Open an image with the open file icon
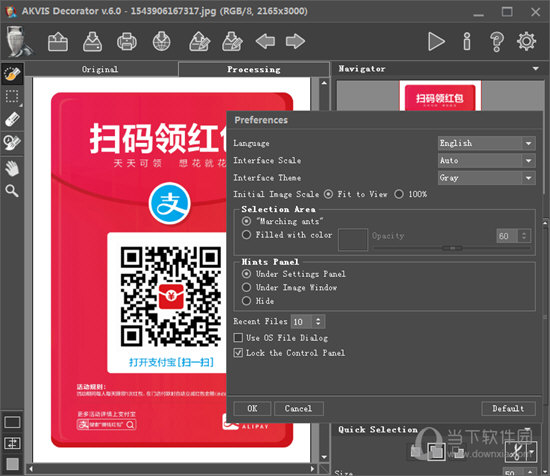Viewport: 550px width, 476px height. pos(58,42)
